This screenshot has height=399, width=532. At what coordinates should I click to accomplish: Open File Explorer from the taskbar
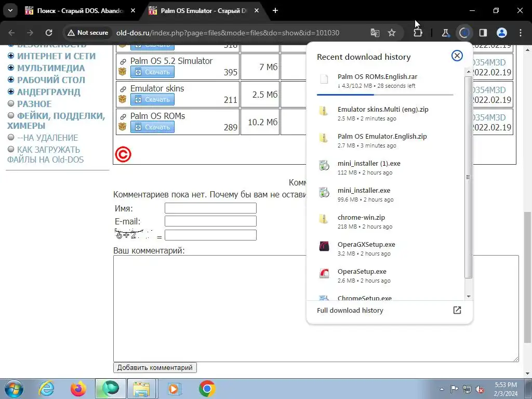point(141,389)
